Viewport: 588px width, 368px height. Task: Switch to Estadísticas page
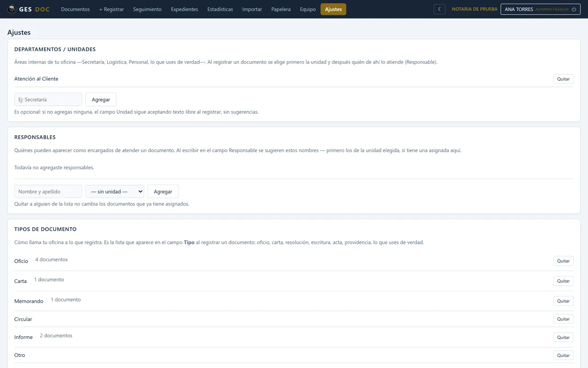pos(220,9)
